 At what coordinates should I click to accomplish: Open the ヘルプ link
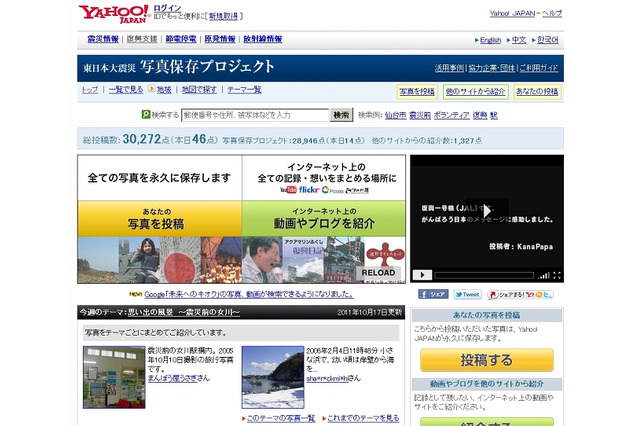(x=552, y=13)
